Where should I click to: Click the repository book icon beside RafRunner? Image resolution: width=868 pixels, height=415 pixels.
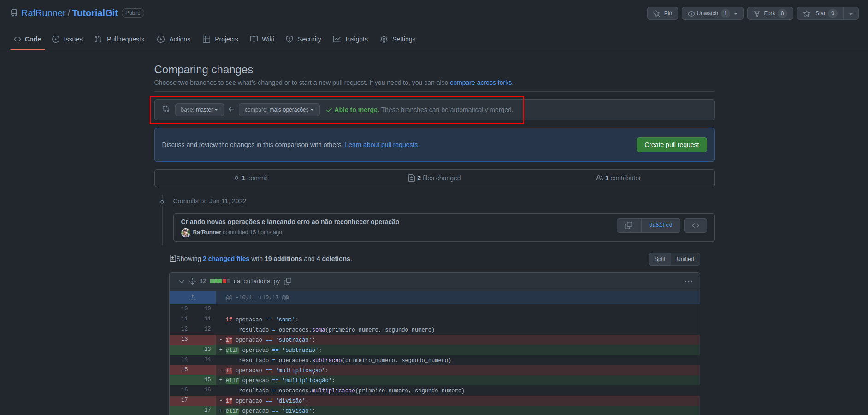tap(14, 13)
